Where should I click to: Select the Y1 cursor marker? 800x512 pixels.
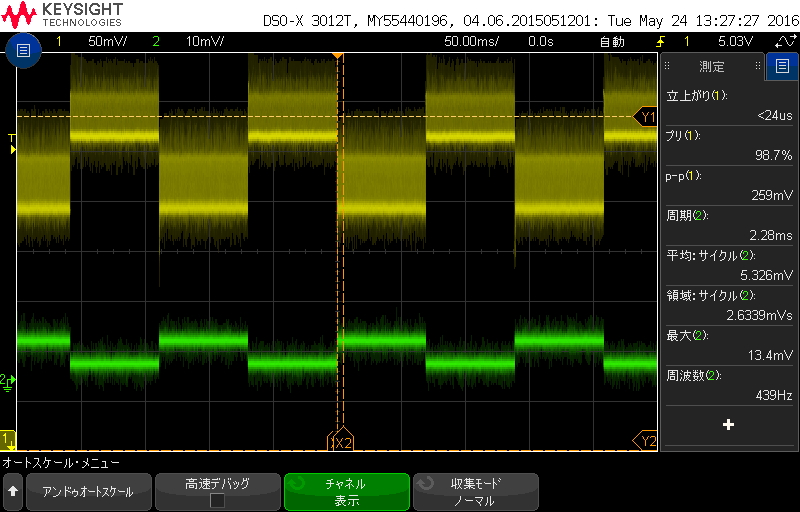647,117
